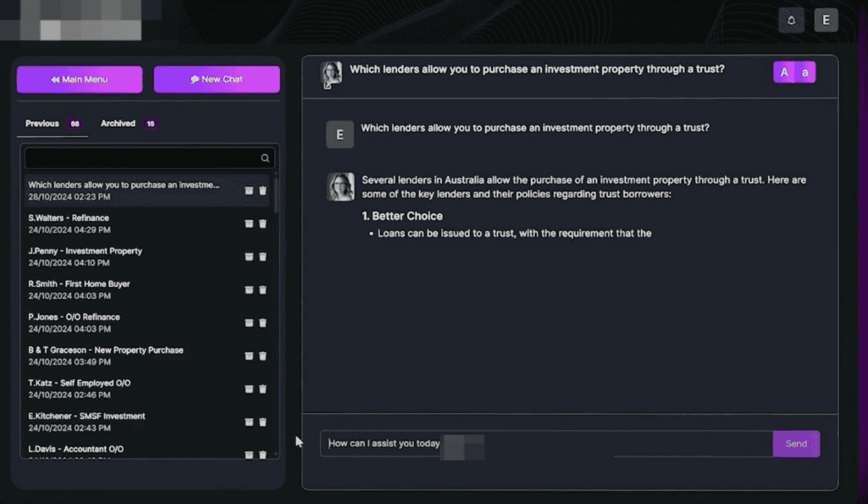Go back to Main Menu
The height and width of the screenshot is (504, 868).
pos(79,79)
